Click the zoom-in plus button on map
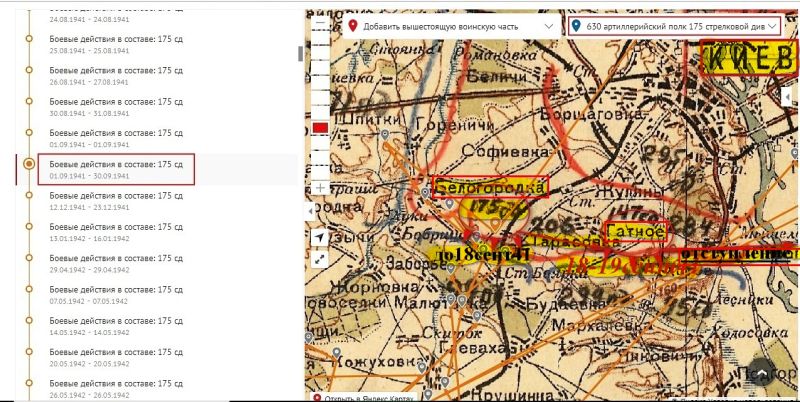 (x=319, y=188)
